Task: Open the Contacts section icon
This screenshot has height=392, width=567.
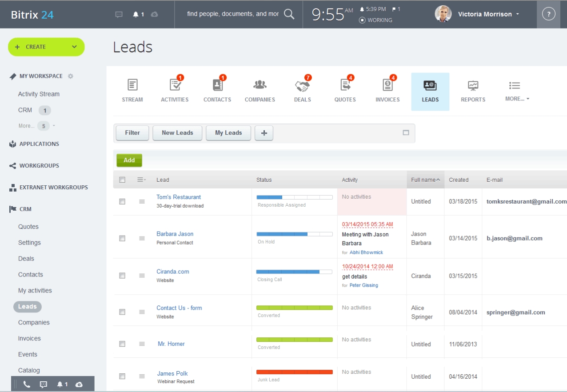Action: coord(217,85)
